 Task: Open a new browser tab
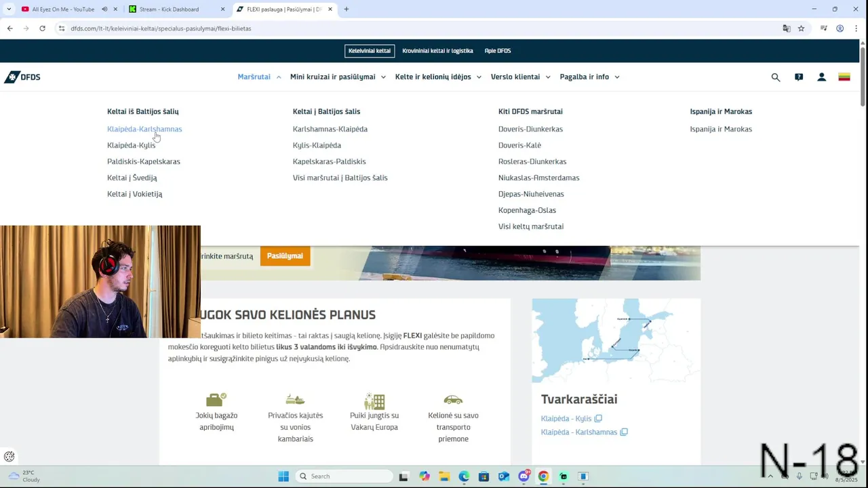click(347, 9)
